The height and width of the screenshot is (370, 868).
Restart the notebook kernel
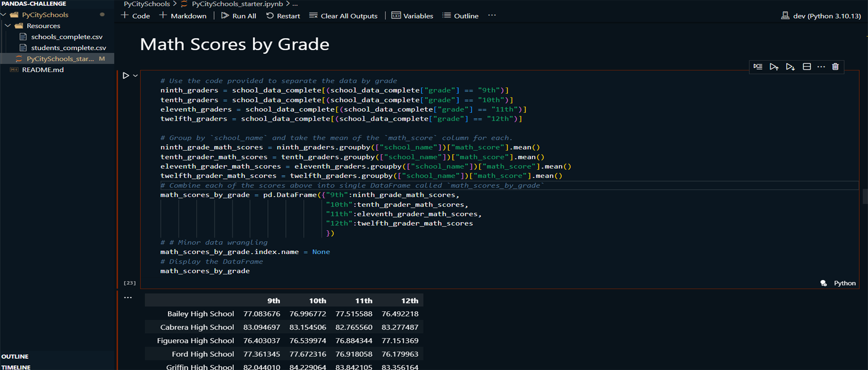click(283, 16)
